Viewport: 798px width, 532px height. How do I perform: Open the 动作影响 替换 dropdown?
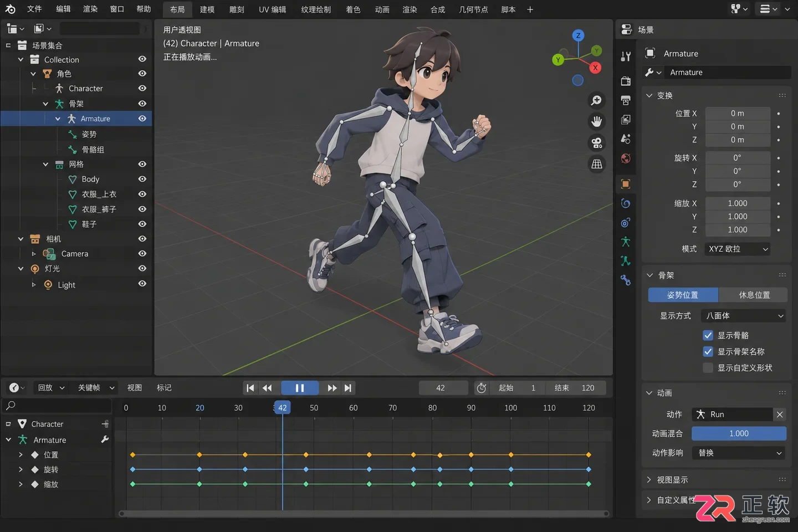(x=739, y=453)
